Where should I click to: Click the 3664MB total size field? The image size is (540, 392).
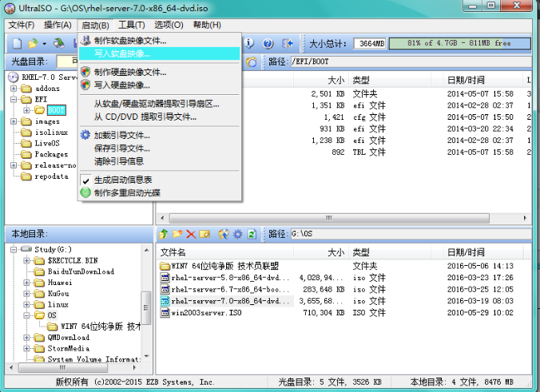[x=370, y=44]
